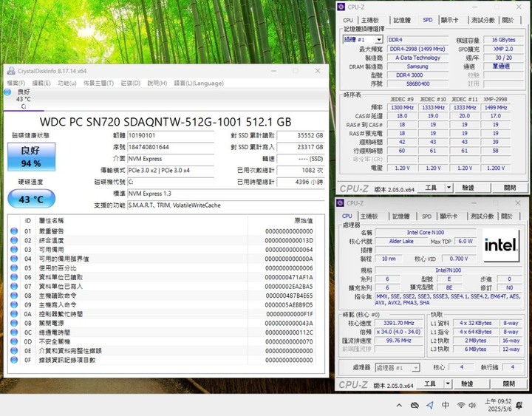Click status dot for attribute 05 使用的百分比

click(x=14, y=267)
